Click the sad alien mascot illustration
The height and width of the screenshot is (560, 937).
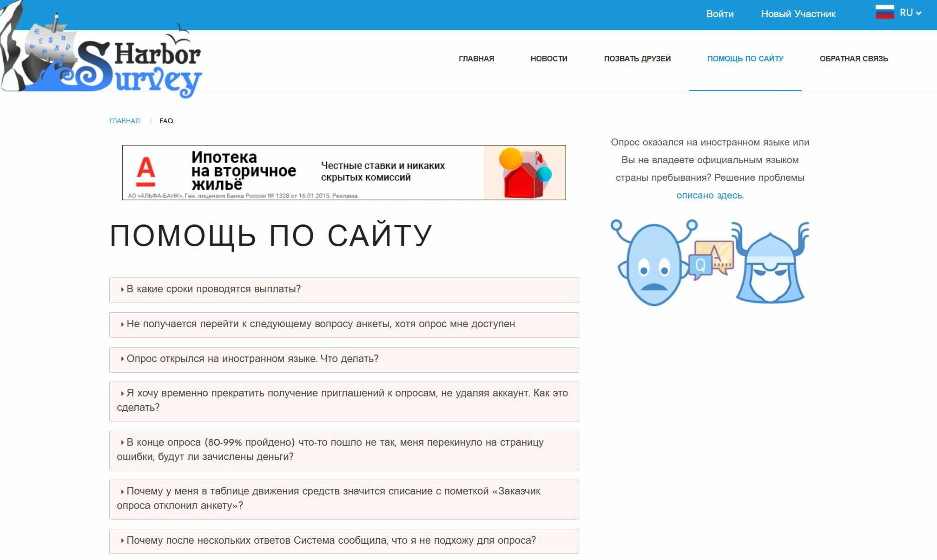[653, 264]
